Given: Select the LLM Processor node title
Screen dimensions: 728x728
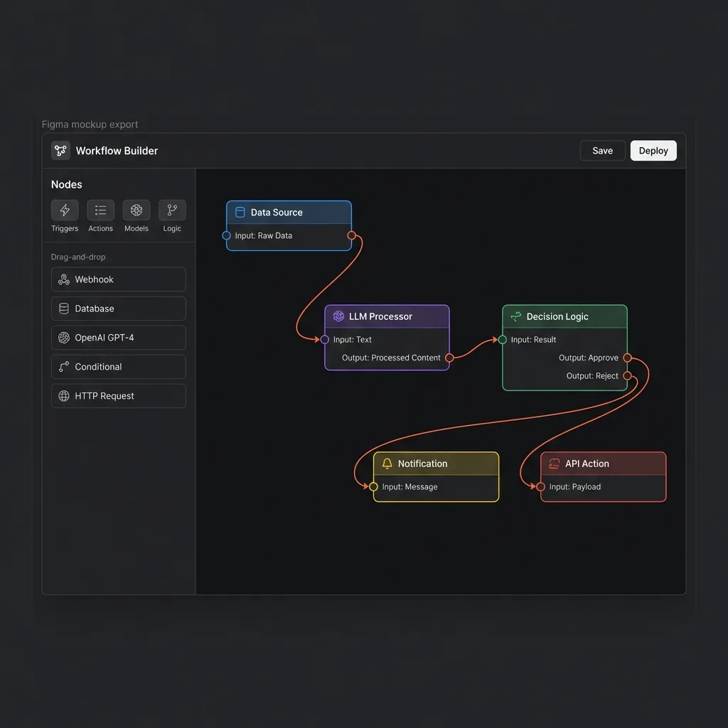Looking at the screenshot, I should tap(380, 316).
